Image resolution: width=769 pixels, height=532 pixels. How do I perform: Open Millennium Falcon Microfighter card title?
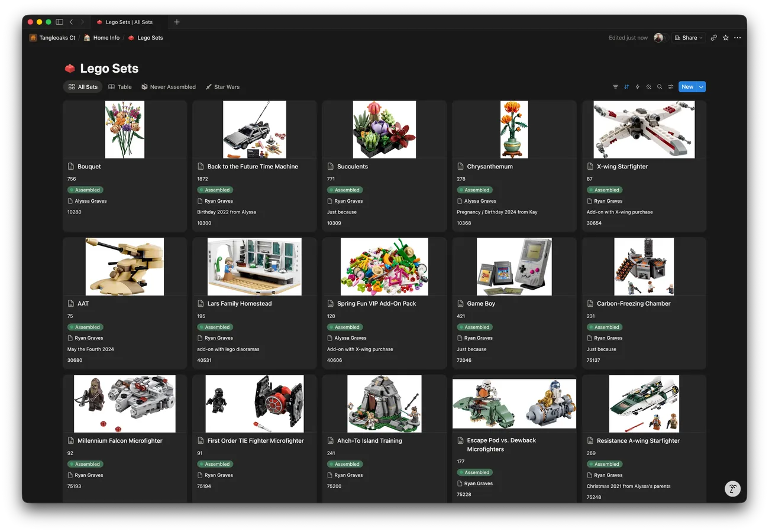tap(120, 441)
